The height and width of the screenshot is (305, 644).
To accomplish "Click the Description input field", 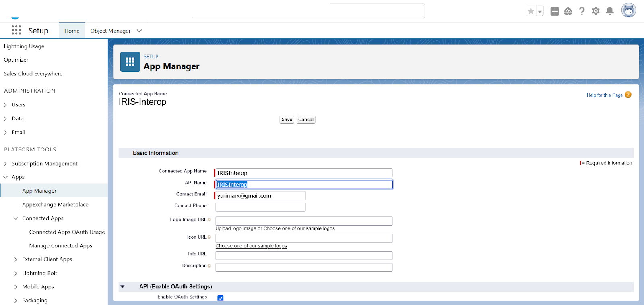I will point(304,267).
